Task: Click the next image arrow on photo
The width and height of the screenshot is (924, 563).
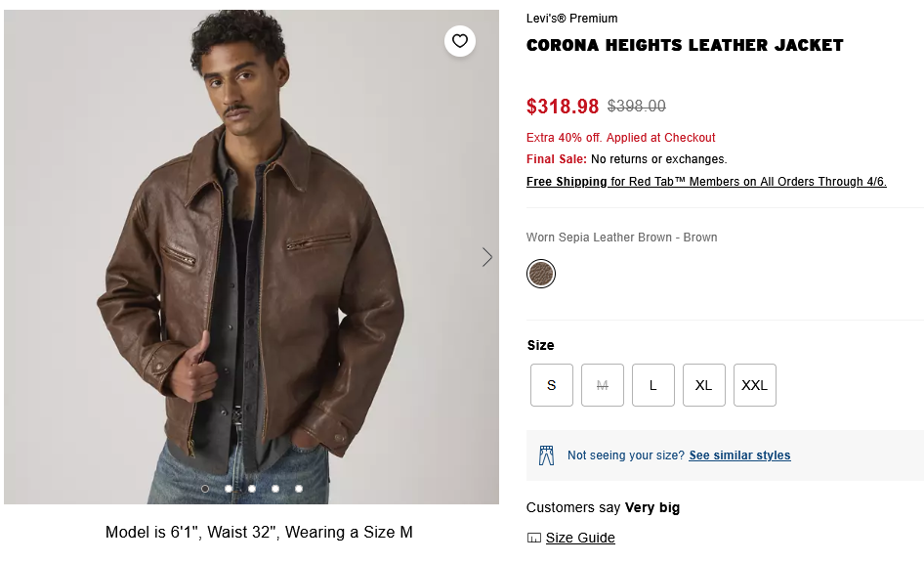Action: [487, 257]
